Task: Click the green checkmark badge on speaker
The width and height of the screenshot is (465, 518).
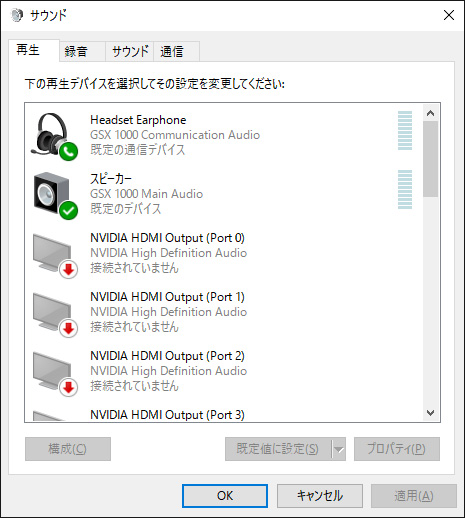Action: click(x=69, y=211)
